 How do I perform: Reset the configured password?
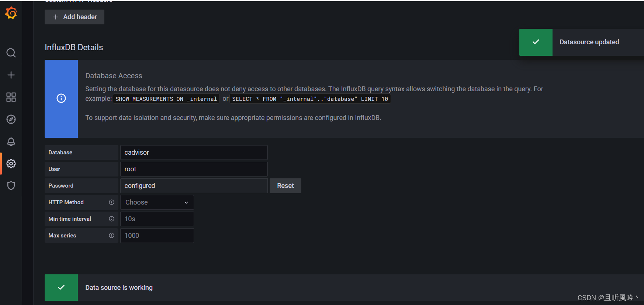point(285,186)
